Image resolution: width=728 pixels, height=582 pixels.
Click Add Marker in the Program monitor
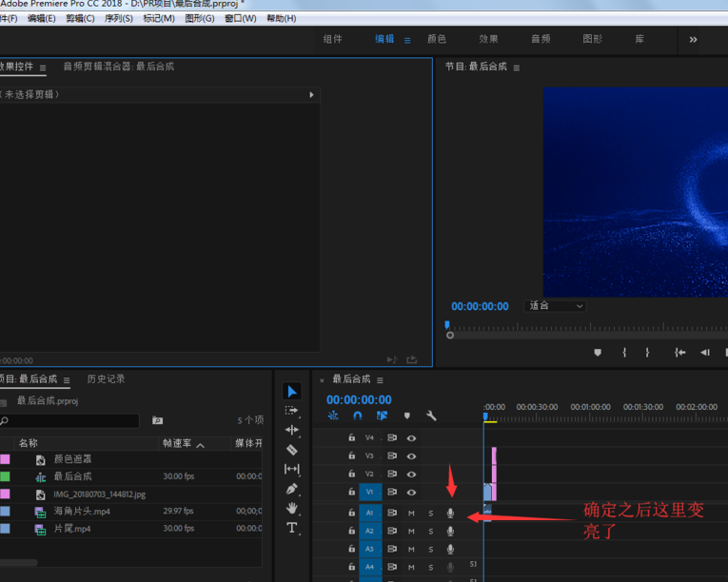[x=598, y=353]
